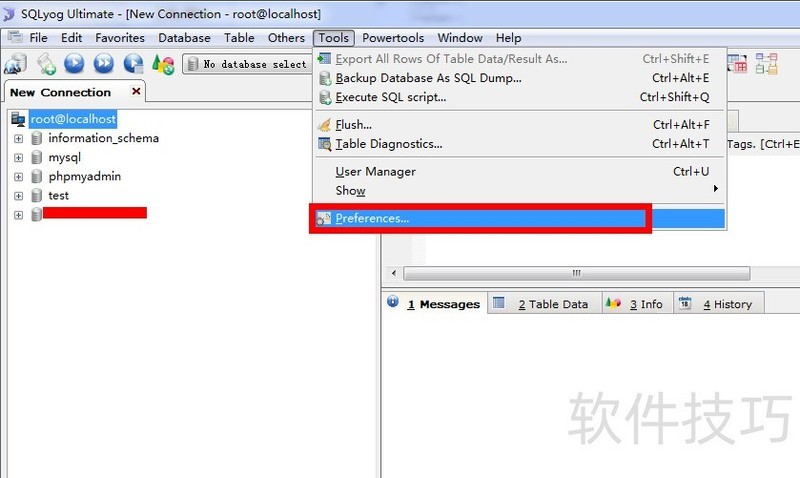The height and width of the screenshot is (478, 800).
Task: Click the History tab calendar icon
Action: point(685,303)
